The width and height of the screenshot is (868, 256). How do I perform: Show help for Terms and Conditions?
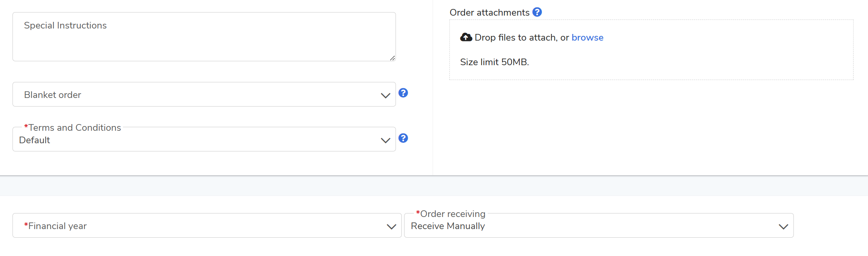403,138
